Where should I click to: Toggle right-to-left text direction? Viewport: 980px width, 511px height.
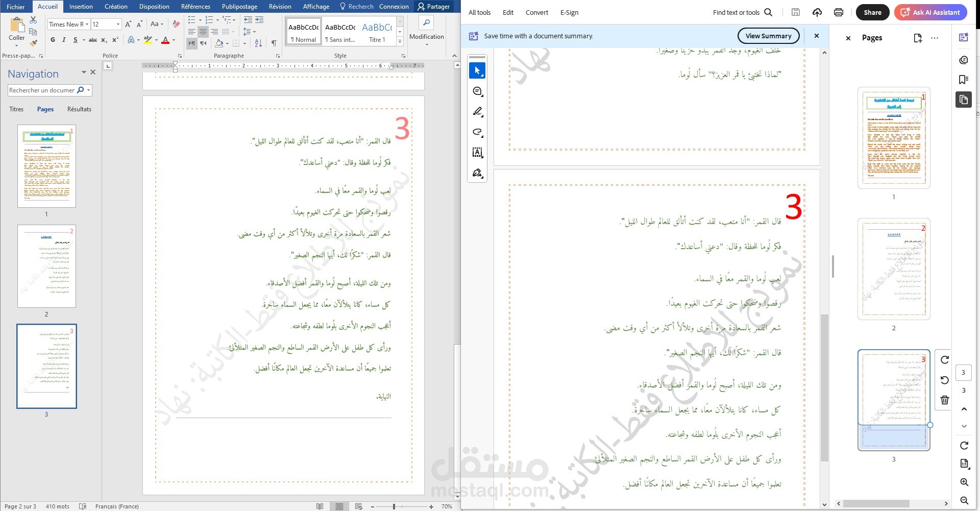click(203, 43)
